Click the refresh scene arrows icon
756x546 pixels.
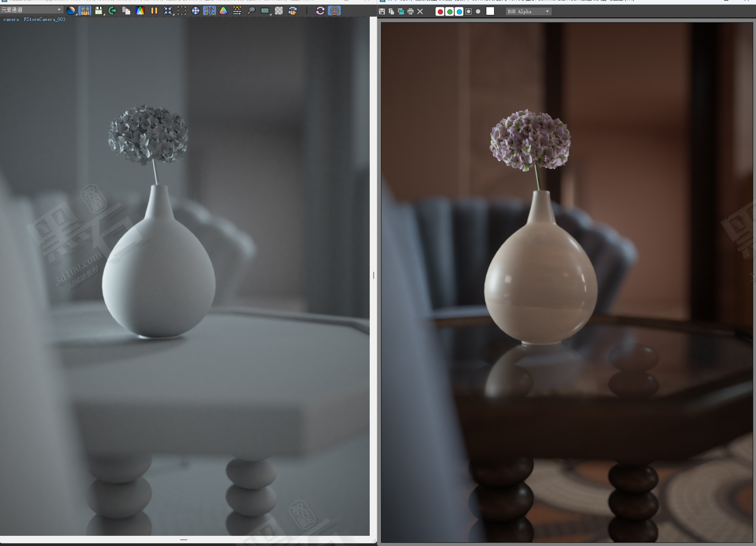click(x=320, y=11)
